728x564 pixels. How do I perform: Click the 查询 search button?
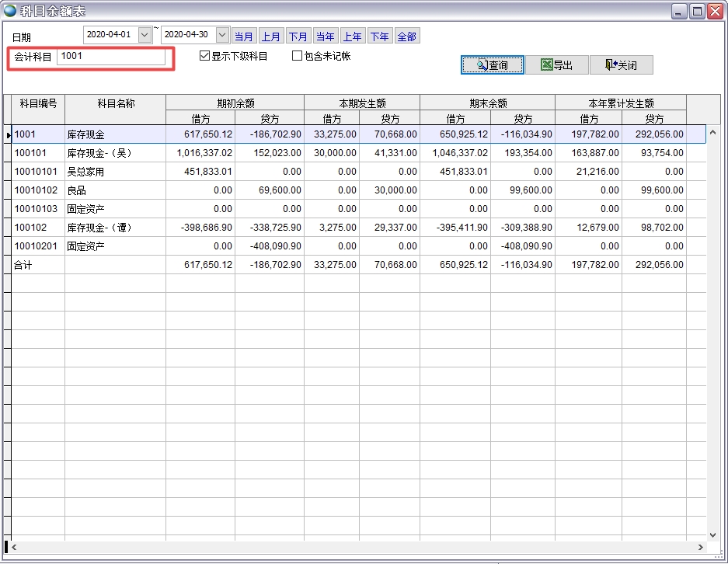click(x=493, y=65)
